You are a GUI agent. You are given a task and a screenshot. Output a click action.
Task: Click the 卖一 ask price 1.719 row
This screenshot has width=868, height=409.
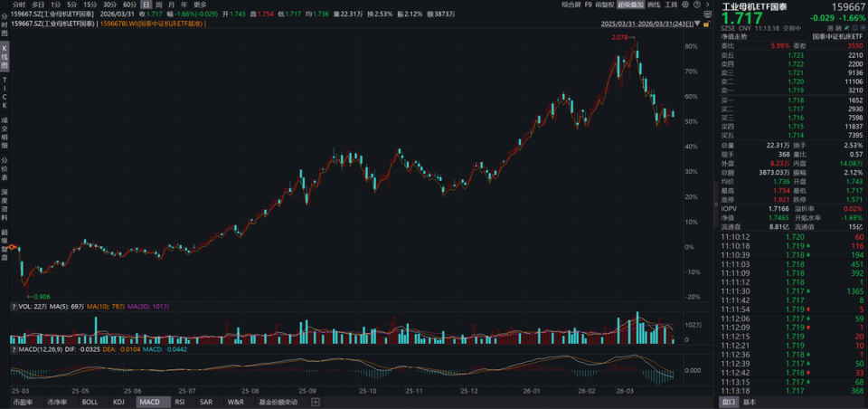point(792,90)
